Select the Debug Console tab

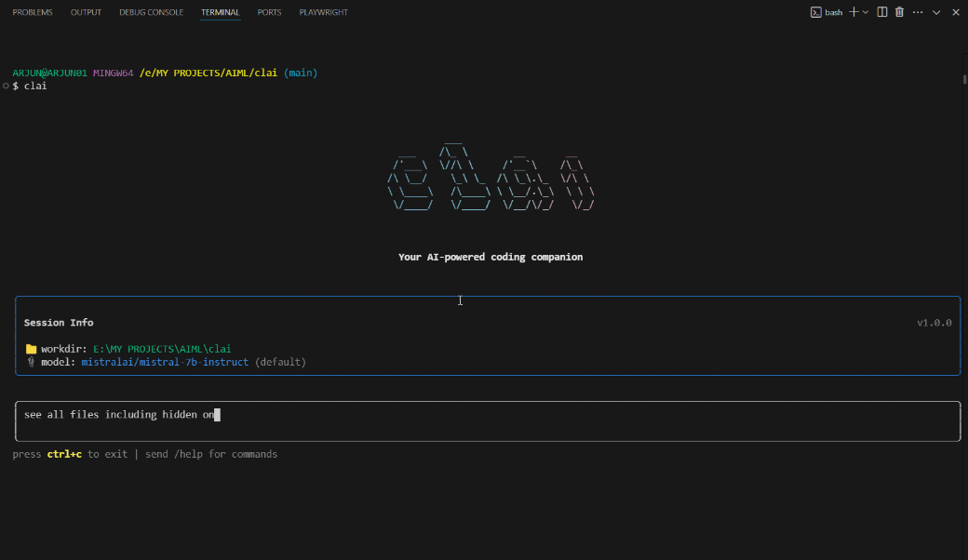pyautogui.click(x=152, y=13)
